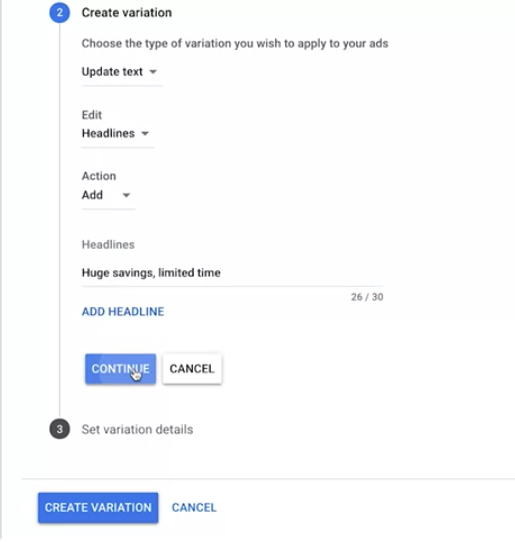Screen dimensions: 515x542
Task: Select the 'Create variation' step heading
Action: tap(127, 13)
